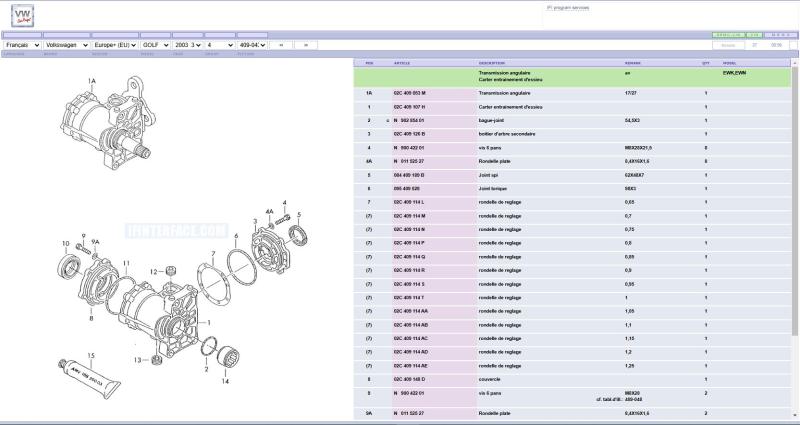This screenshot has width=800, height=425.
Task: Click the remark value 1,25 for rondelle de reglage
Action: 630,366
